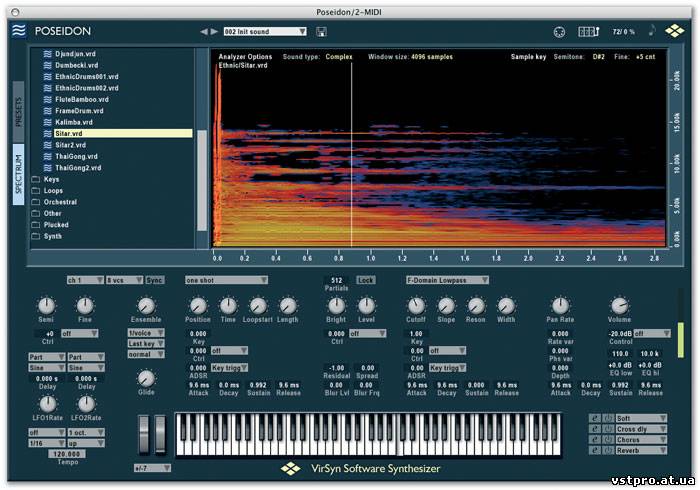The image size is (700, 490).
Task: Click the Sound type value Complex
Action: coord(339,57)
